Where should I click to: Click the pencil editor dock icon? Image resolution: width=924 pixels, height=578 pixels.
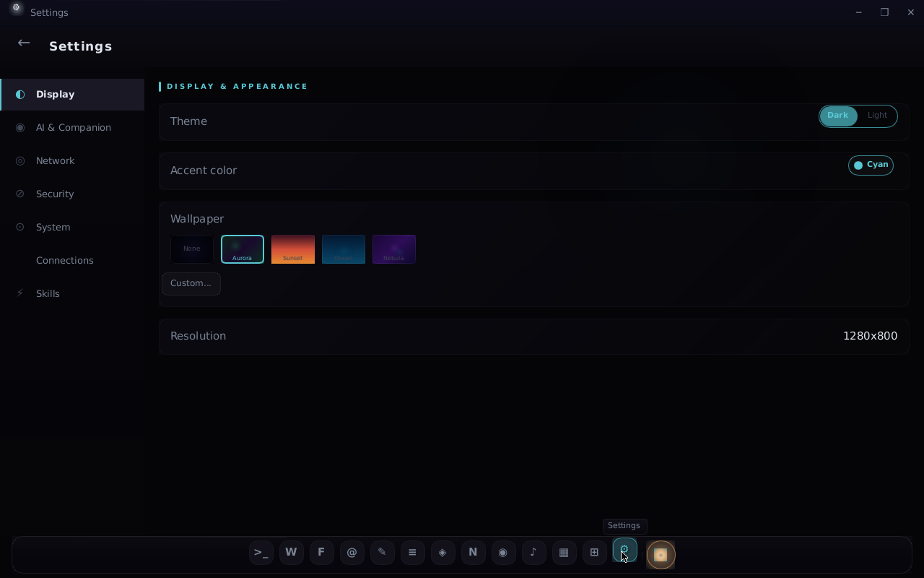[382, 553]
